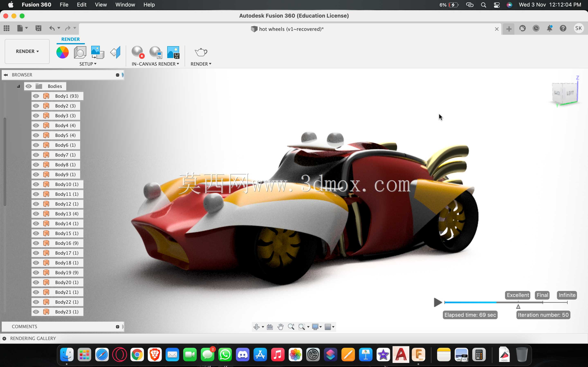Expand the IN-CANVAS RENDER dropdown
This screenshot has height=367, width=588.
[155, 64]
